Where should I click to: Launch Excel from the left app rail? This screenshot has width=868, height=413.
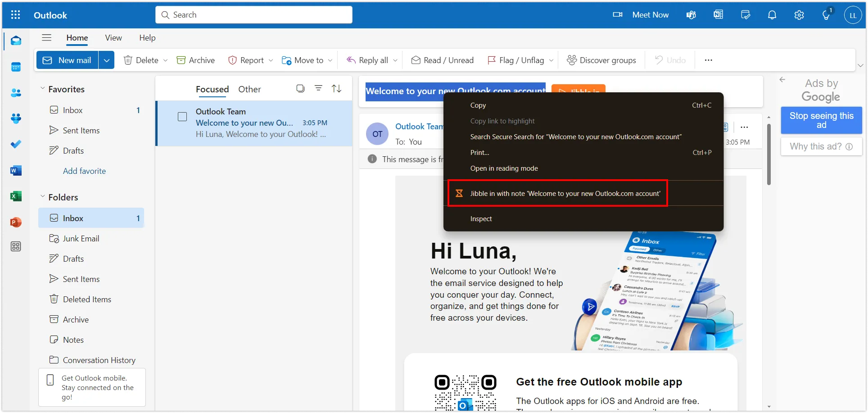(x=16, y=196)
